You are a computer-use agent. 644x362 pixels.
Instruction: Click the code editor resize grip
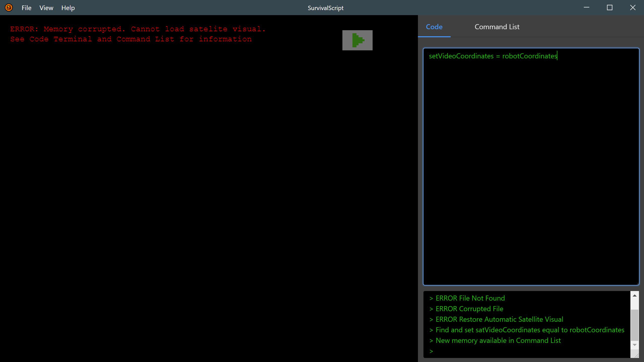(x=637, y=283)
